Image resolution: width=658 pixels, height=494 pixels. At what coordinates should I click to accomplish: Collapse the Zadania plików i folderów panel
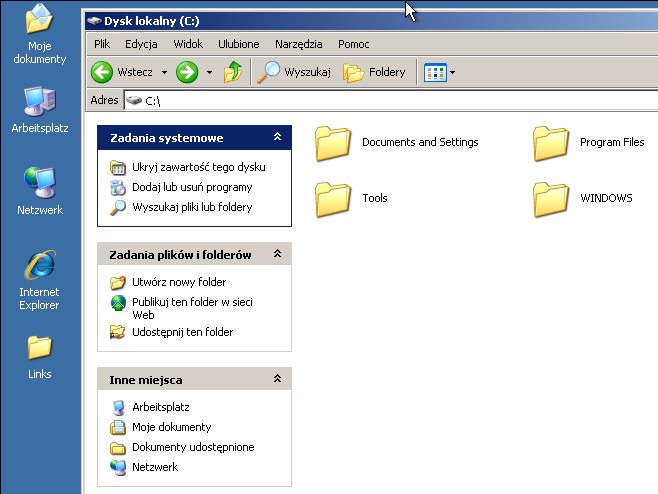click(277, 255)
